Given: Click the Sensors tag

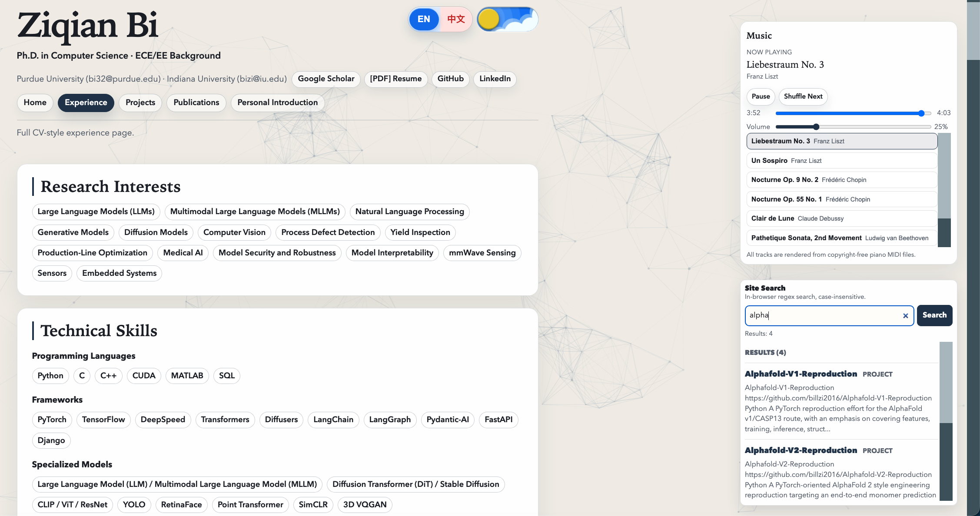Looking at the screenshot, I should [x=52, y=273].
